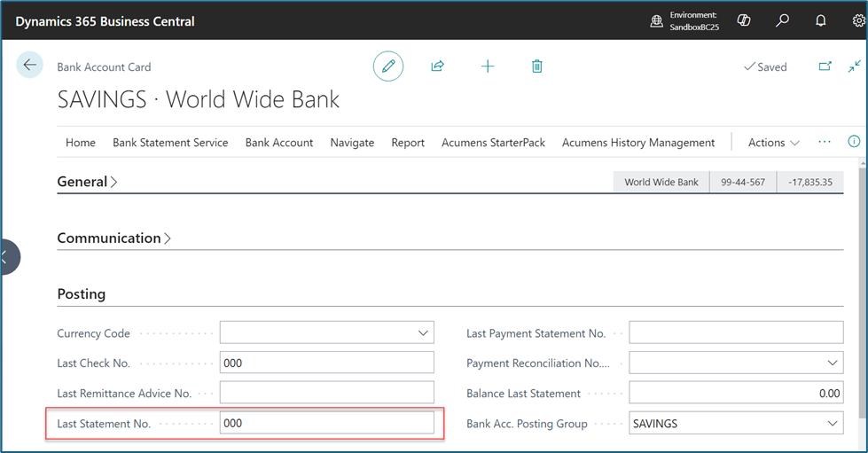The height and width of the screenshot is (453, 868).
Task: Collapse the Posting section header
Action: click(x=82, y=294)
